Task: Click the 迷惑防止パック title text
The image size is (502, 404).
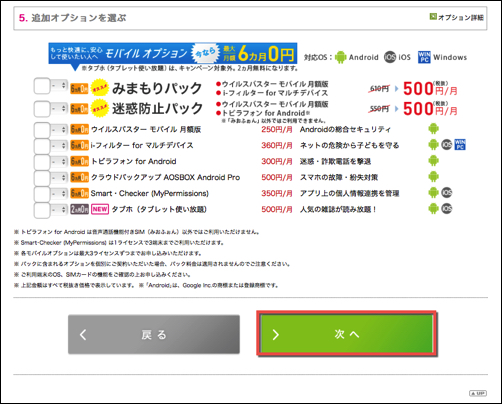Action: [x=157, y=109]
